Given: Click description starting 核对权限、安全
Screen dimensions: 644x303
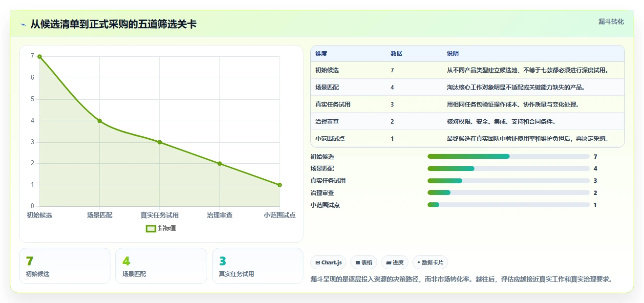Looking at the screenshot, I should [501, 122].
